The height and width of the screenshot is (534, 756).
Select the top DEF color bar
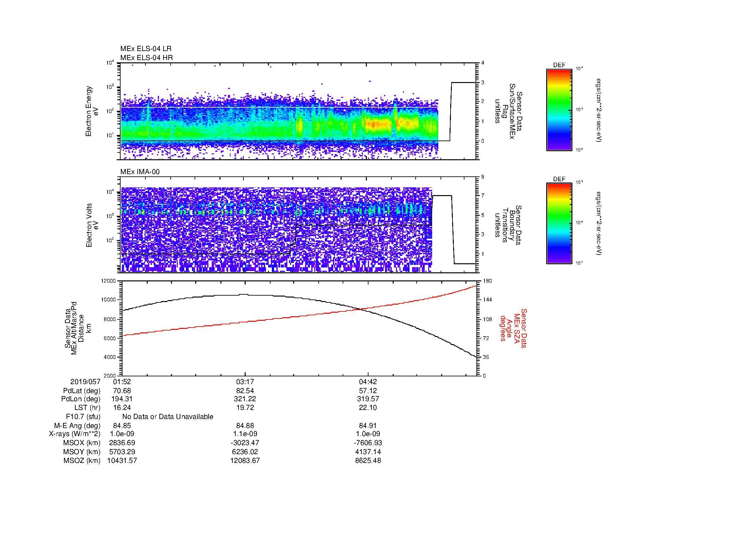click(559, 109)
